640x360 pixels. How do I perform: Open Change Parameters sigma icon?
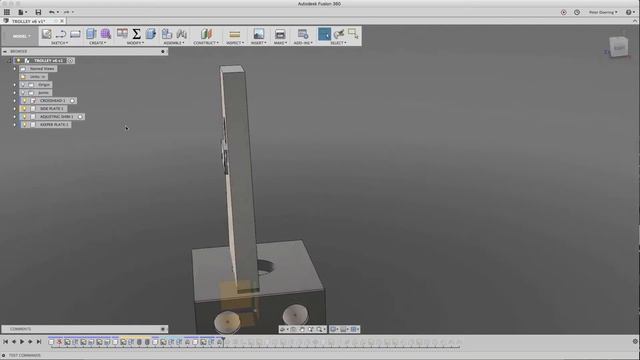click(x=137, y=34)
